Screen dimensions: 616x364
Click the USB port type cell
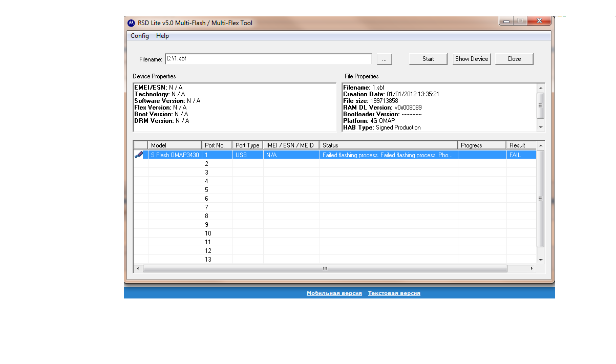pos(248,155)
